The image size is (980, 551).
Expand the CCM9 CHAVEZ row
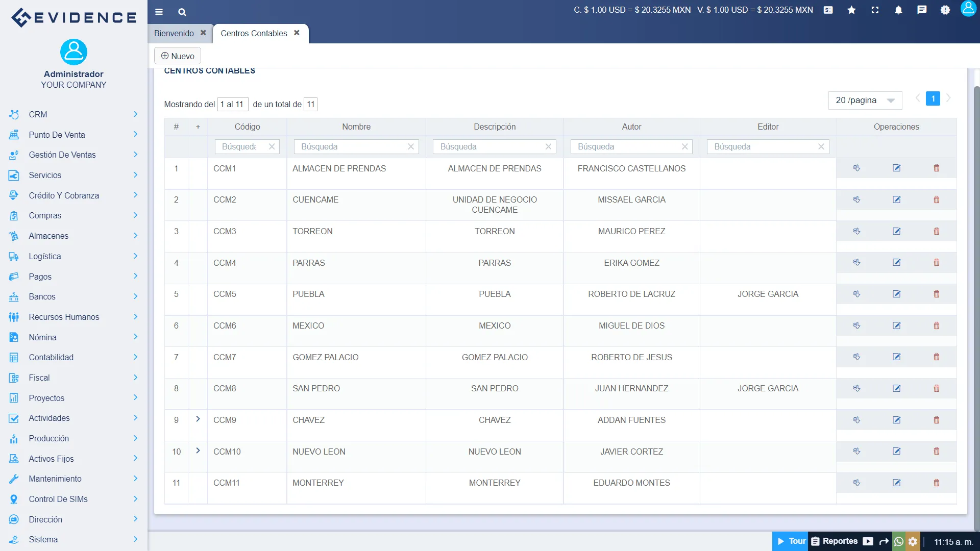point(198,419)
